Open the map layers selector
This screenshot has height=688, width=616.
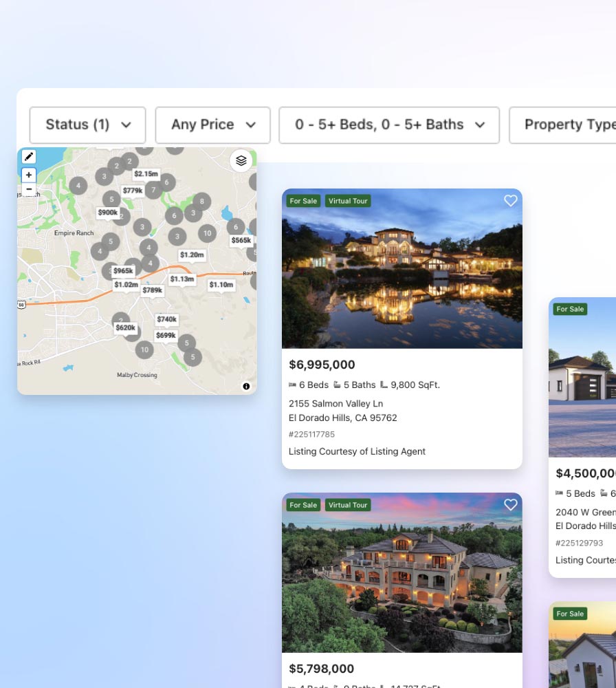point(241,160)
